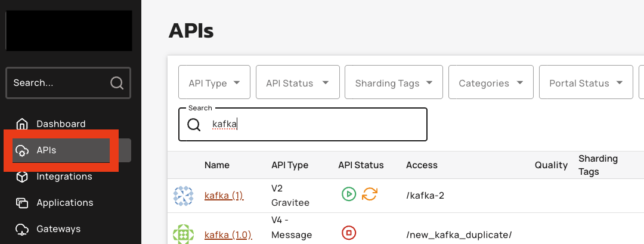Open the API Type filter dropdown
This screenshot has width=644, height=244.
coord(214,83)
